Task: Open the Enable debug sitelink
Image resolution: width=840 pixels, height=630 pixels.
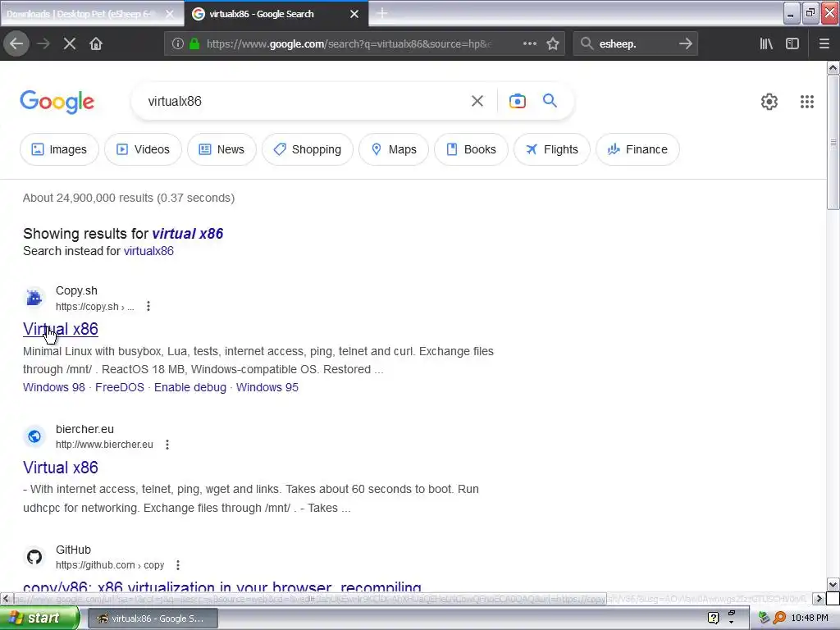Action: point(190,387)
